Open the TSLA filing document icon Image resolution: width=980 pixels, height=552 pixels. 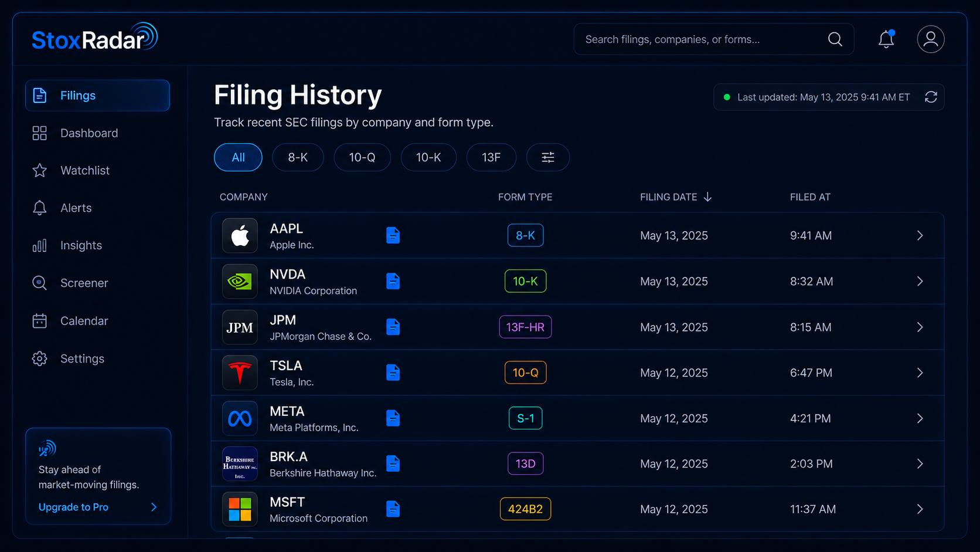point(393,372)
